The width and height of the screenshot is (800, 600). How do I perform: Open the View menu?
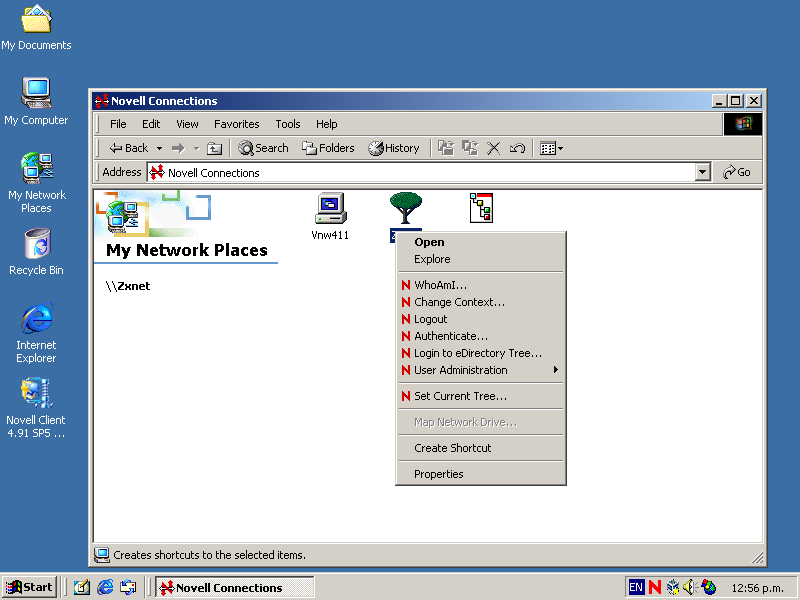click(x=187, y=124)
